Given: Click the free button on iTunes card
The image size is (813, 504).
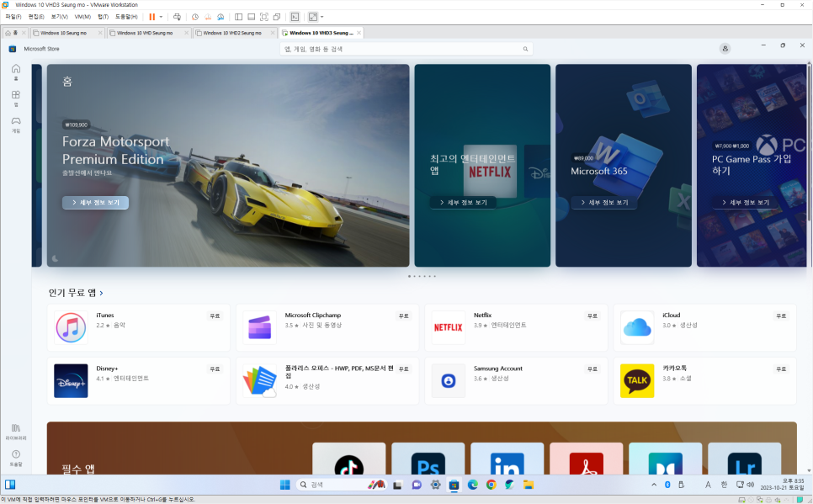Looking at the screenshot, I should click(x=215, y=316).
